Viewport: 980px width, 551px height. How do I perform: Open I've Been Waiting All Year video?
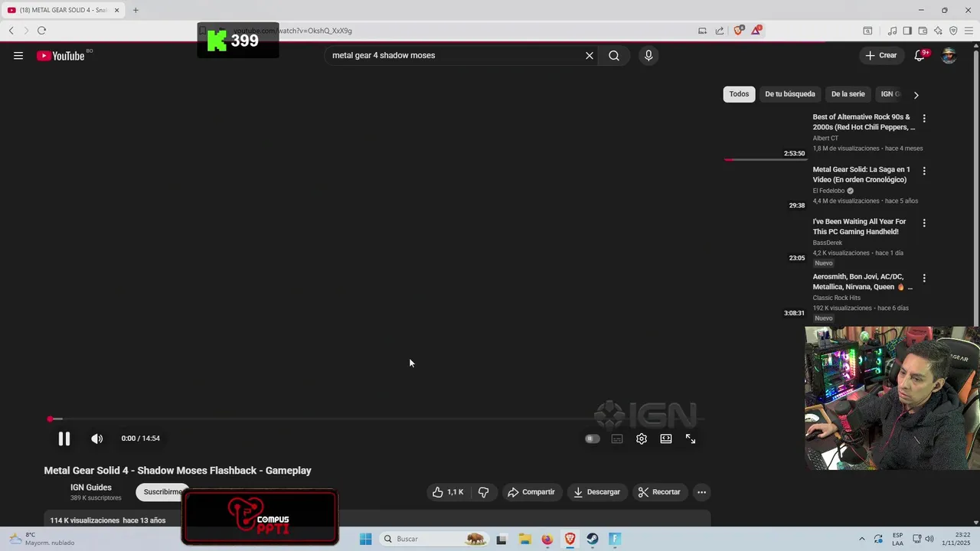[859, 227]
